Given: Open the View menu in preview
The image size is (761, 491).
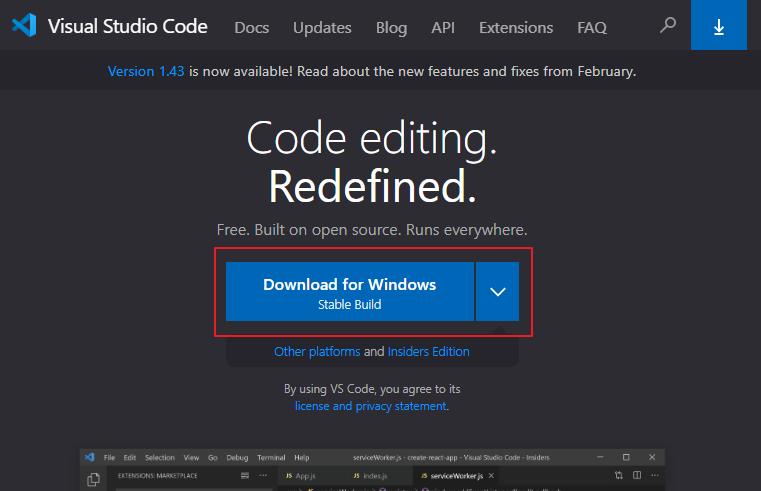Looking at the screenshot, I should [x=191, y=458].
